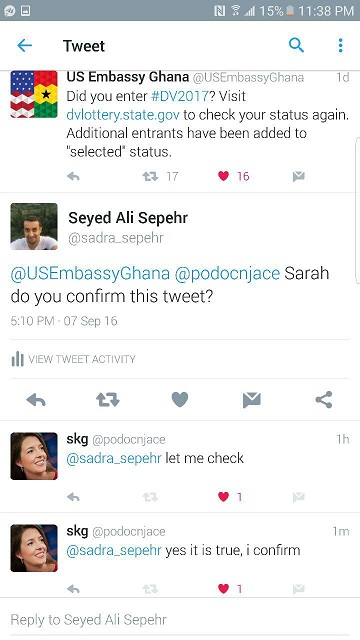Open the @podocnjace mention in the main tweet

point(227,273)
